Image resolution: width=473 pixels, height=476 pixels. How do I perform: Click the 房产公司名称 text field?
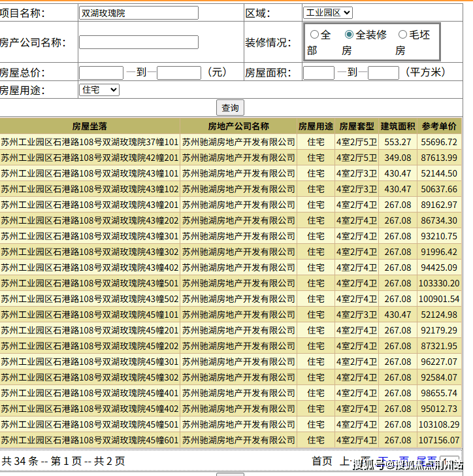point(139,42)
